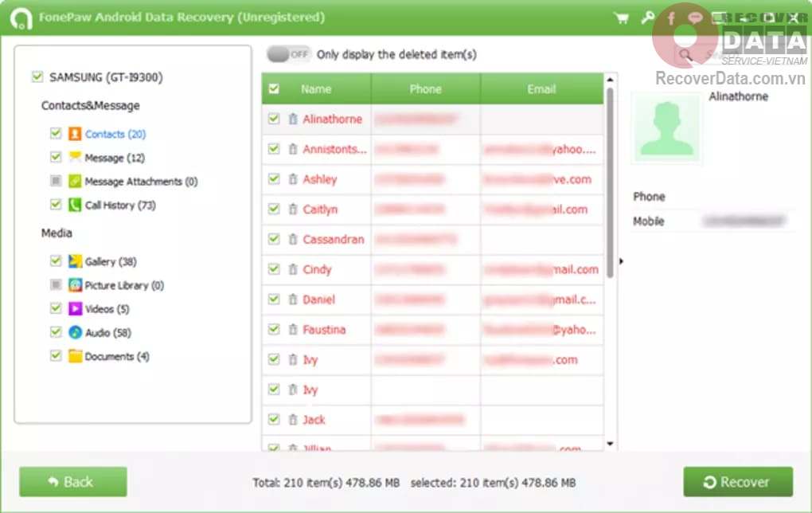Screen dimensions: 812x513
Task: Uncheck the Ashley row checkbox
Action: [x=274, y=178]
